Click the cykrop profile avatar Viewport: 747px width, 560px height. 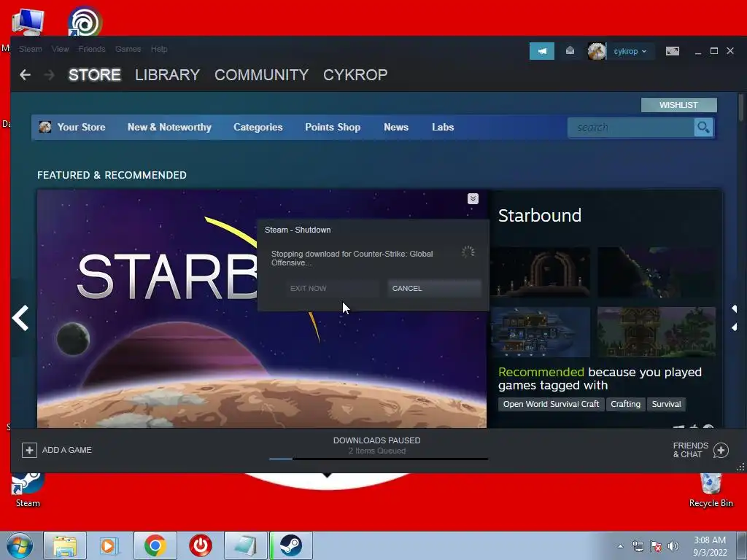tap(597, 51)
